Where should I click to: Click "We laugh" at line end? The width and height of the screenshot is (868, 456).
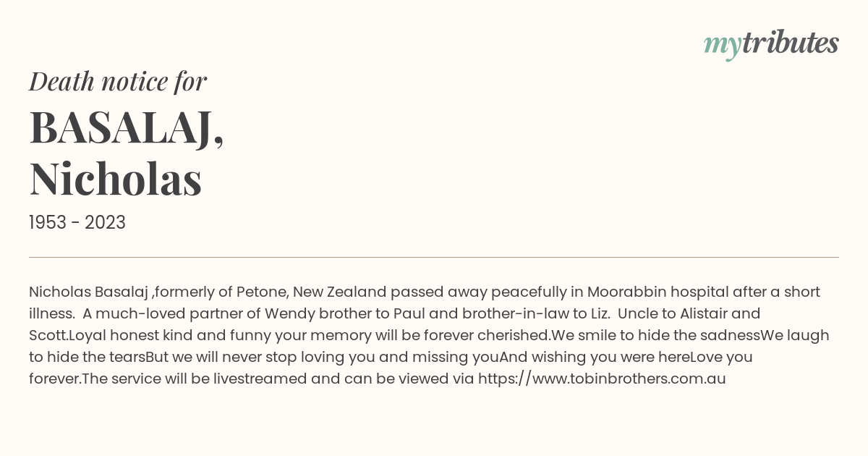(795, 335)
